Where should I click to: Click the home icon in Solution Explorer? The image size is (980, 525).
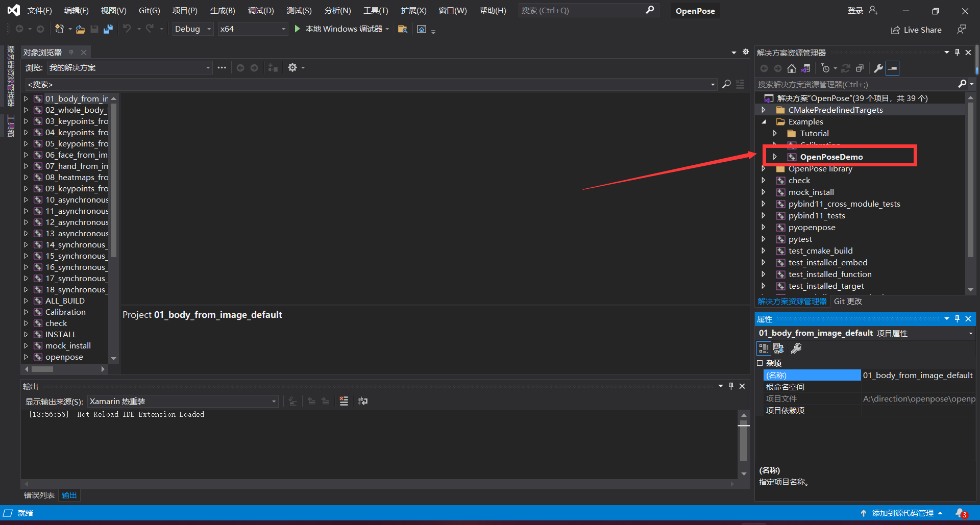point(792,68)
